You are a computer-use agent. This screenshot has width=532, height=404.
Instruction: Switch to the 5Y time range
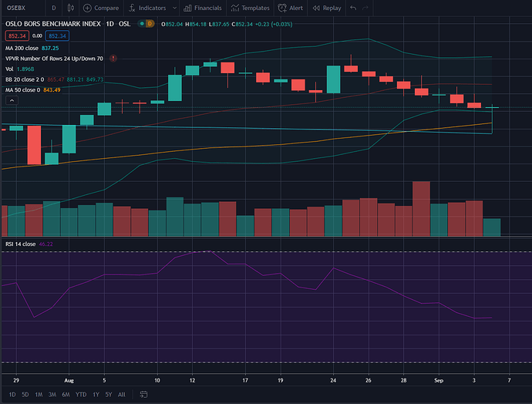(x=107, y=394)
